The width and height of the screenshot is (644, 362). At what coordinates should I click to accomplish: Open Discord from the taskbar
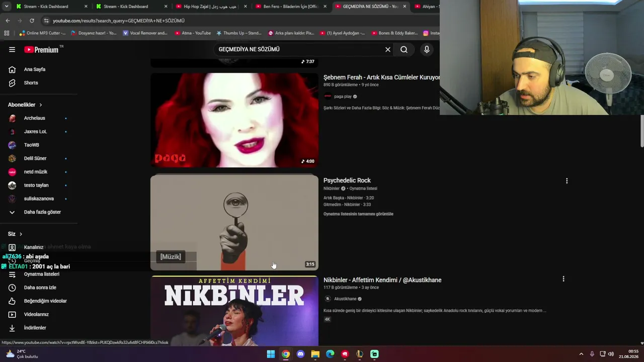(300, 354)
